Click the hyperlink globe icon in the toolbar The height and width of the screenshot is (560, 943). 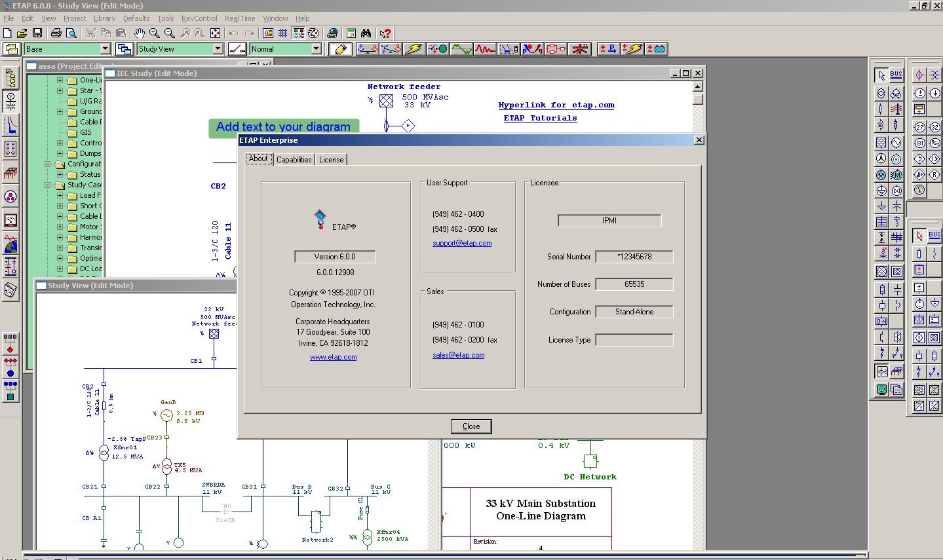[333, 33]
